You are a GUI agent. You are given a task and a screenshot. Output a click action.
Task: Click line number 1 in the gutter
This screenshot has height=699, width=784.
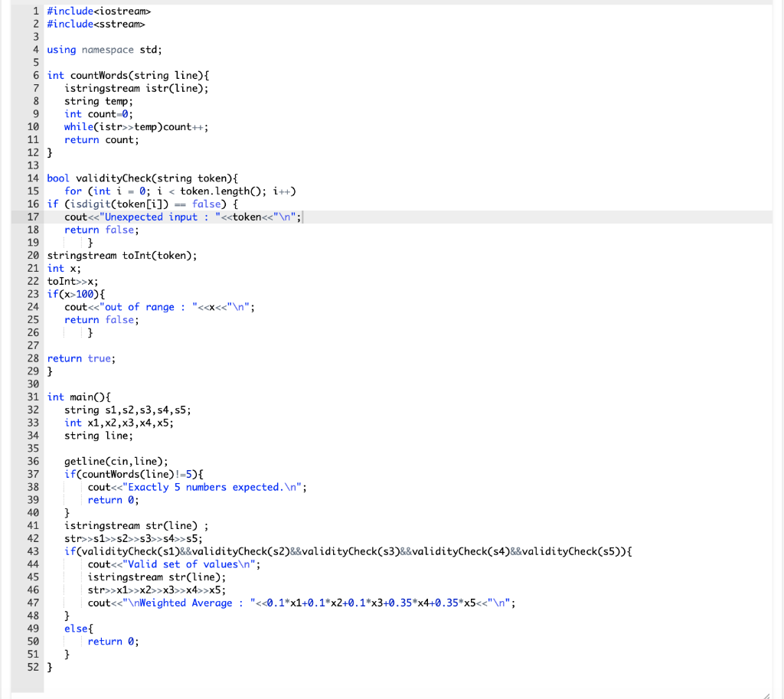[35, 11]
